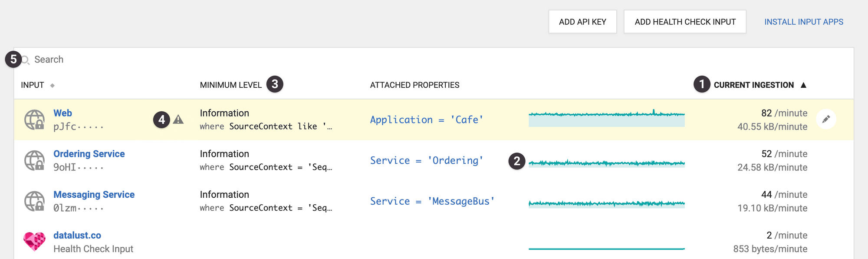Click the 40.55 kB/minute value
This screenshot has width=868, height=259.
pos(773,127)
